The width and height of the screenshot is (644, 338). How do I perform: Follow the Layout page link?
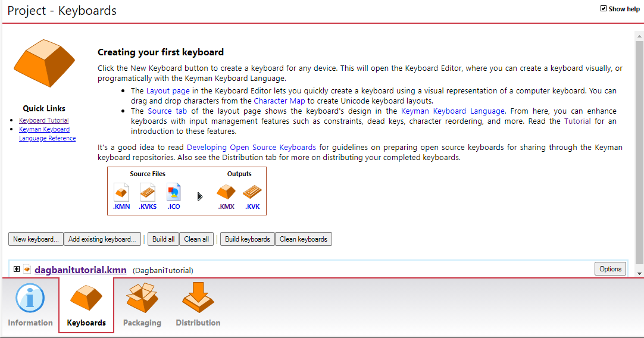168,91
